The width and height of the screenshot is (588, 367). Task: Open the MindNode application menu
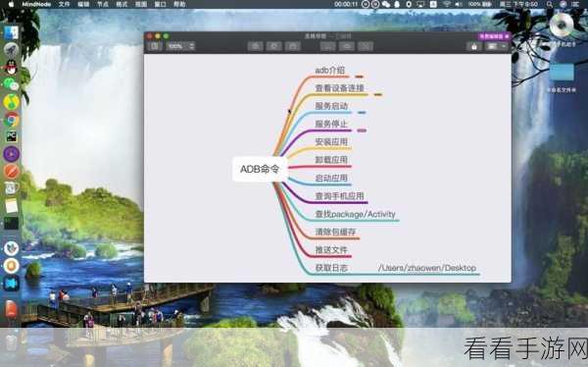(36, 5)
